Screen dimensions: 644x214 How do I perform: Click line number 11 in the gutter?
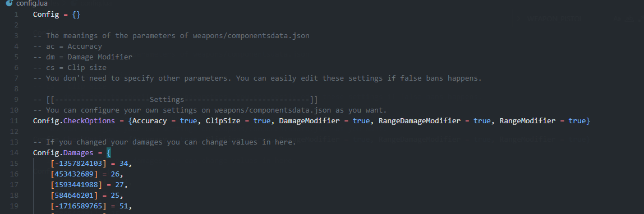click(x=15, y=121)
